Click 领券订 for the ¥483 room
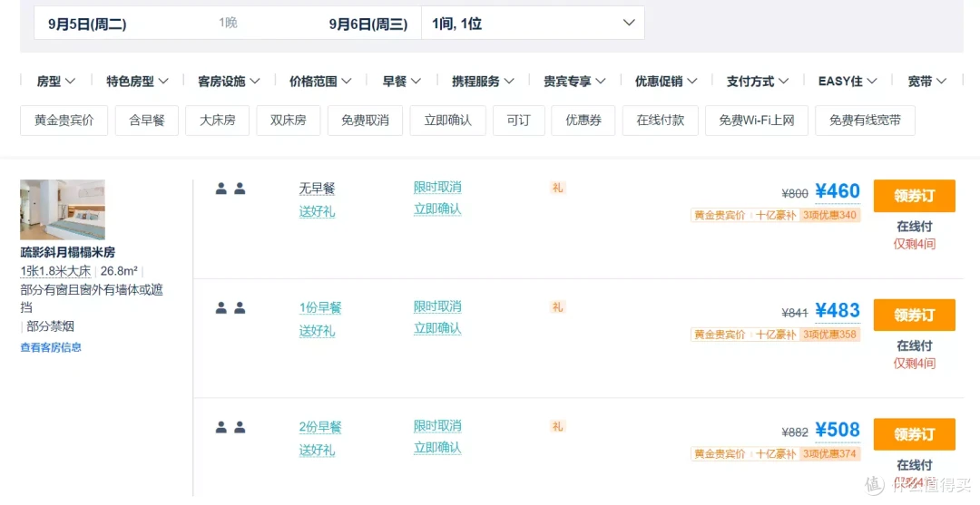 915,316
